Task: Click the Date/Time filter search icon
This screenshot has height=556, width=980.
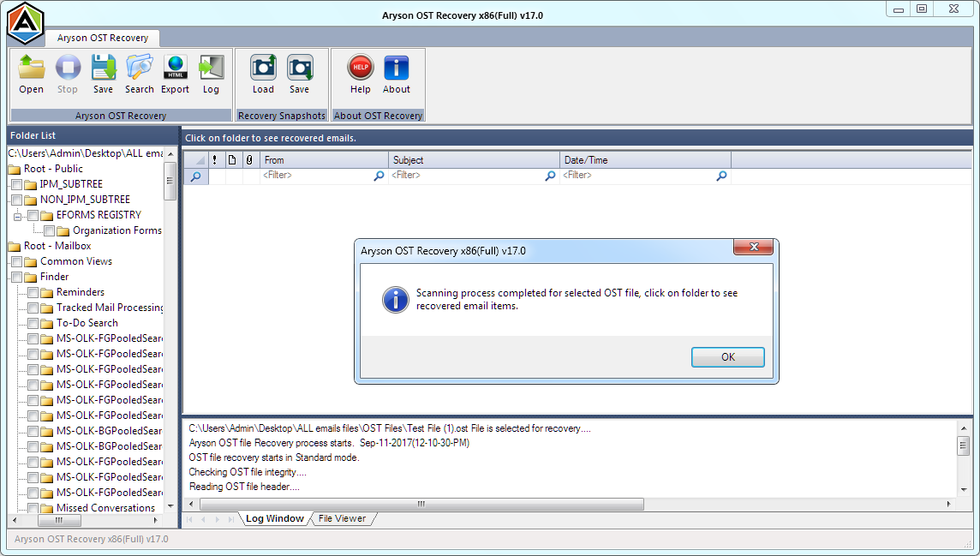Action: [721, 176]
